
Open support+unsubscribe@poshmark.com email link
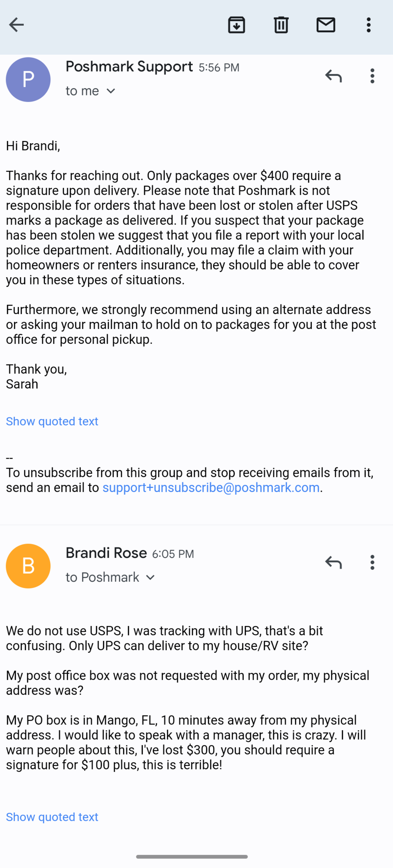point(211,488)
